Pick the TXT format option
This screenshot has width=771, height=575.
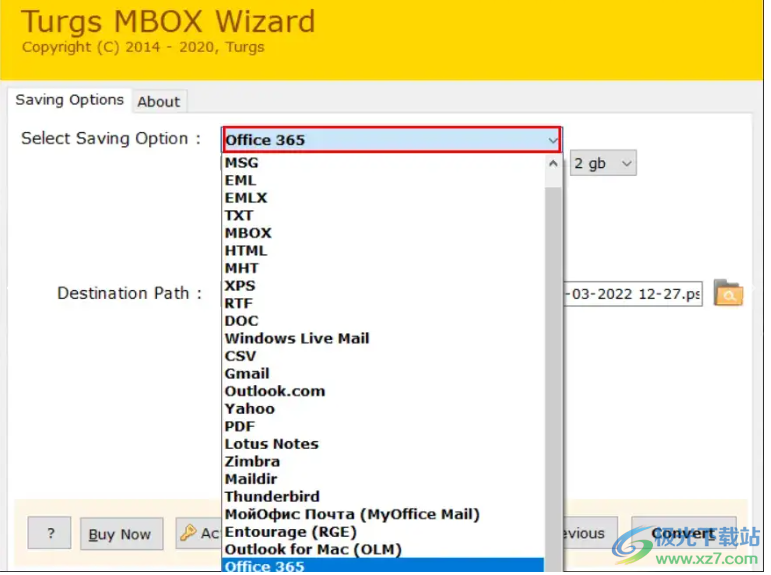point(384,215)
